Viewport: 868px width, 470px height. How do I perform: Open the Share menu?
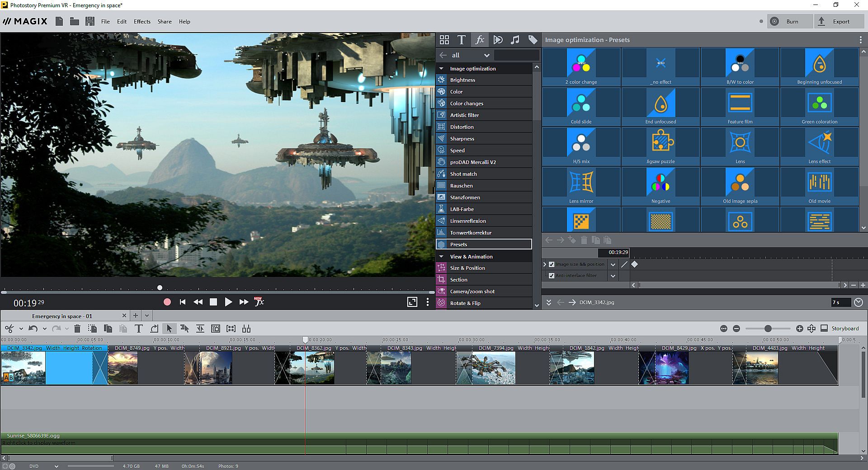click(x=164, y=21)
